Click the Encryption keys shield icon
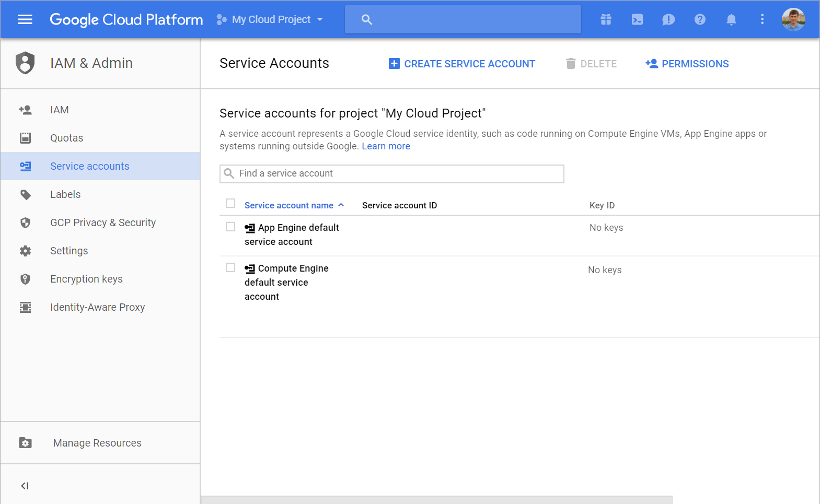Screen dimensions: 820x504 coord(25,279)
